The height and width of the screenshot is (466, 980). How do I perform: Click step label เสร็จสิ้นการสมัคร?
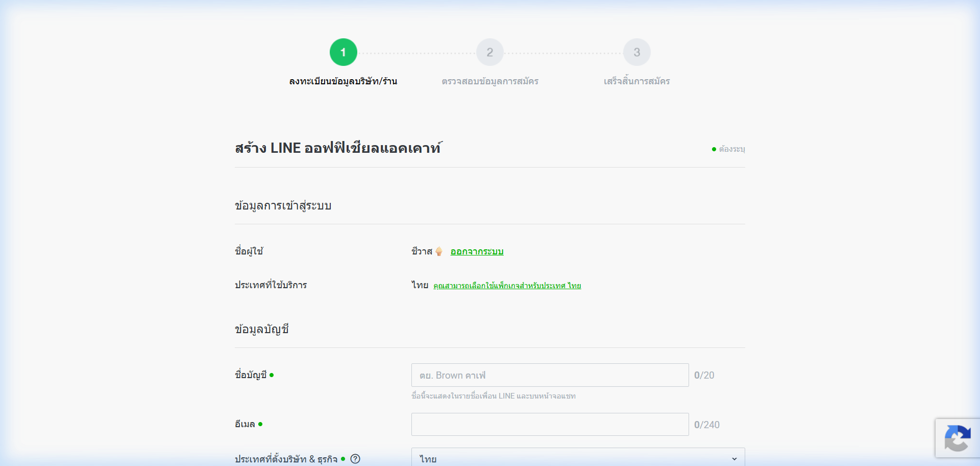click(637, 81)
